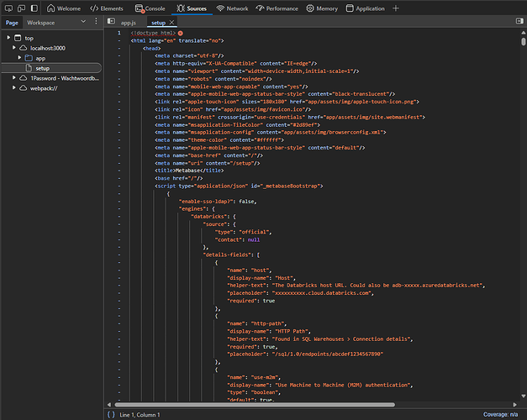The height and width of the screenshot is (420, 527).
Task: Click the Welcome home icon
Action: (x=50, y=8)
